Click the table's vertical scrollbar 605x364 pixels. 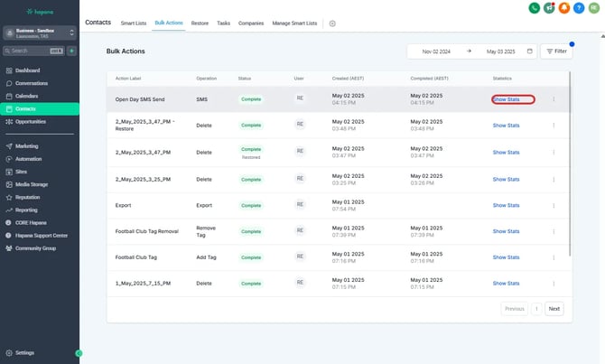point(569,163)
